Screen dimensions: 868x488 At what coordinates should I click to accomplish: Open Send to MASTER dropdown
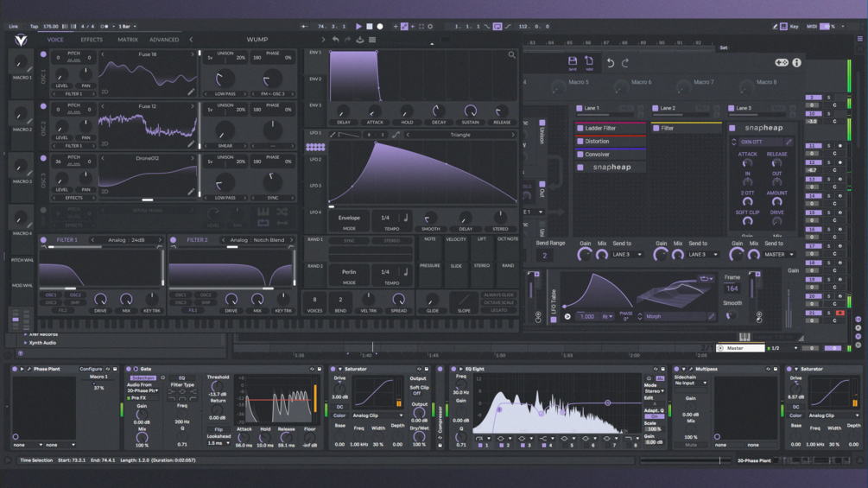(x=779, y=255)
